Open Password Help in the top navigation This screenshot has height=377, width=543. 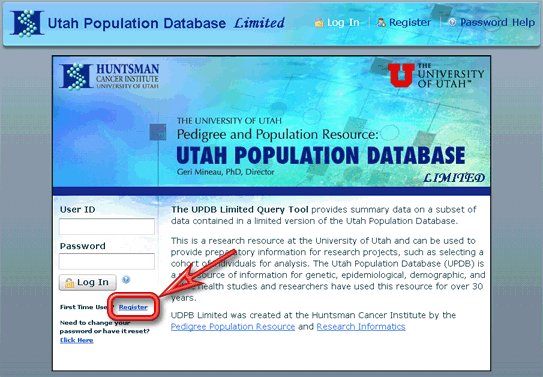coord(497,23)
